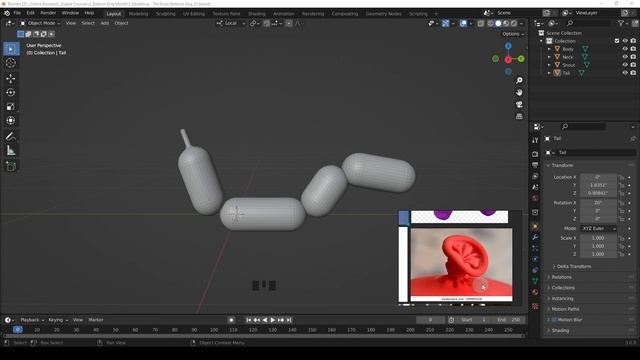Screen dimensions: 640x360
Task: Open the Local transform orientation dropdown
Action: [x=231, y=24]
